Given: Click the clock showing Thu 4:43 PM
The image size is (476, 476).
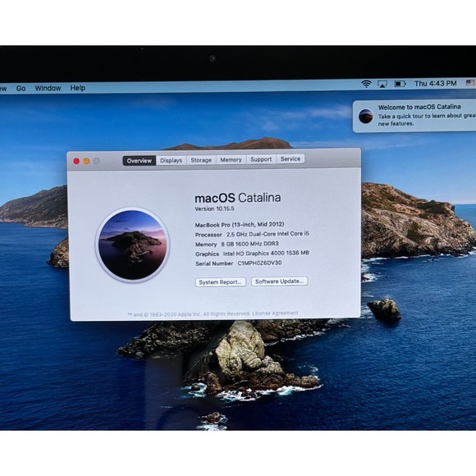Looking at the screenshot, I should [x=435, y=83].
